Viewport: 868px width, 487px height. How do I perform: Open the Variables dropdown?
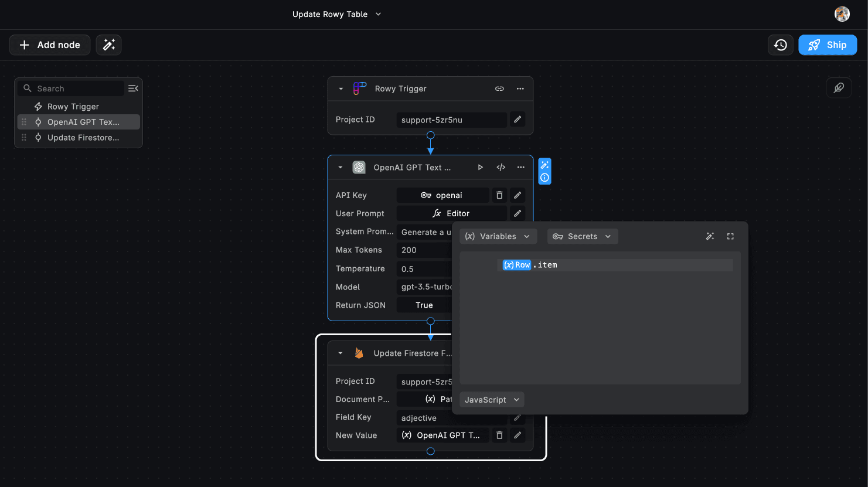[x=498, y=237]
